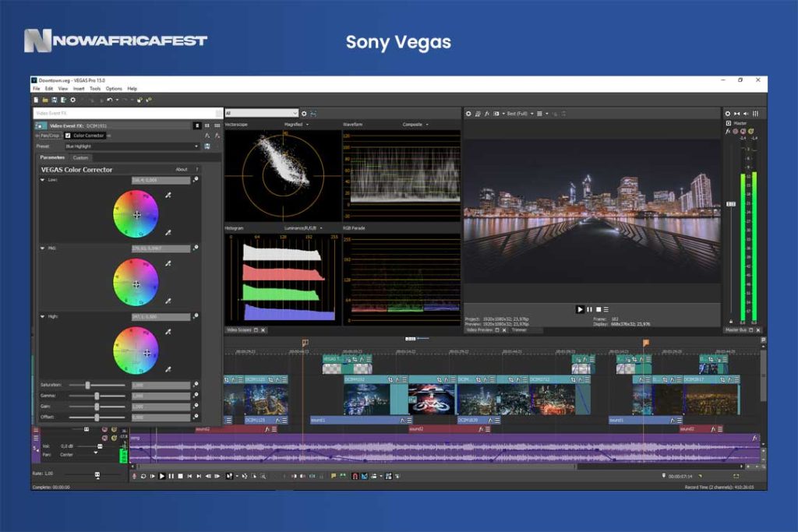Open the Vectorscope Magnified dropdown

pos(296,125)
